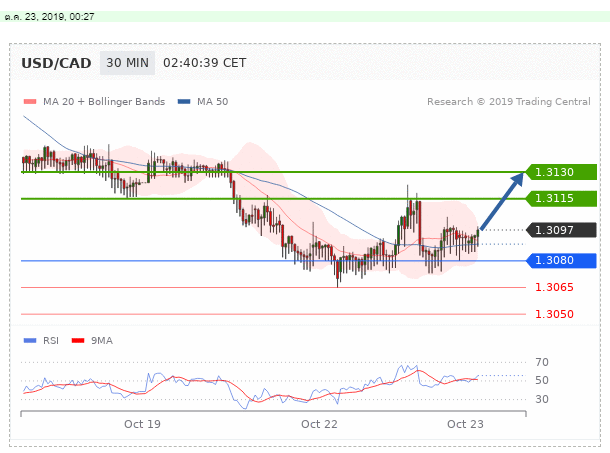Screen dimensions: 610x453
Task: Click the black 1.3097 current price label
Action: pos(561,230)
